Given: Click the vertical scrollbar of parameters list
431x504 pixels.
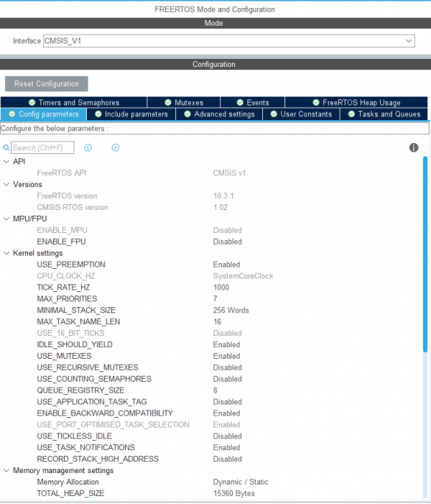Looking at the screenshot, I should tap(425, 254).
